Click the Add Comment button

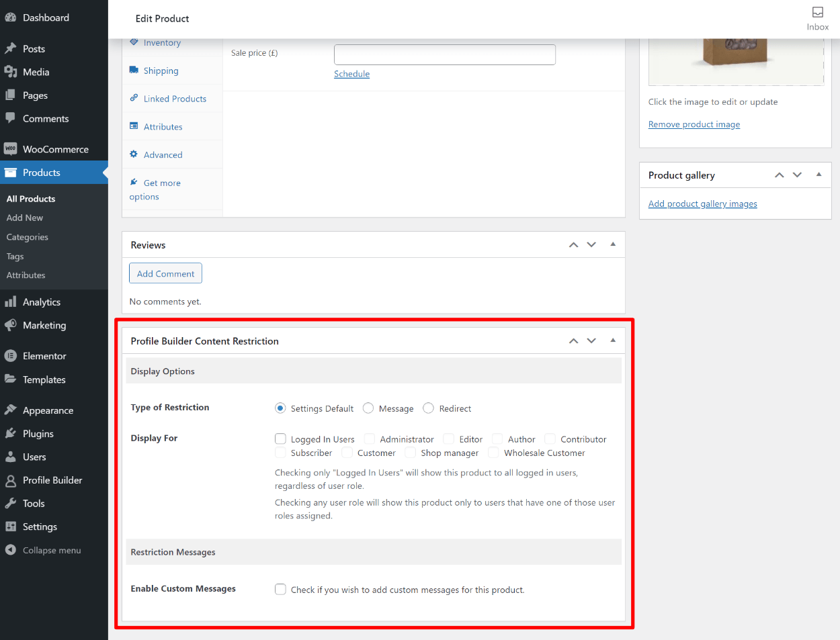pos(165,273)
